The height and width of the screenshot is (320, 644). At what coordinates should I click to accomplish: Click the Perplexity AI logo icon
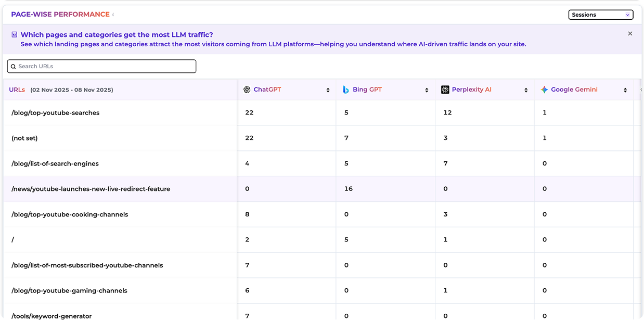445,89
